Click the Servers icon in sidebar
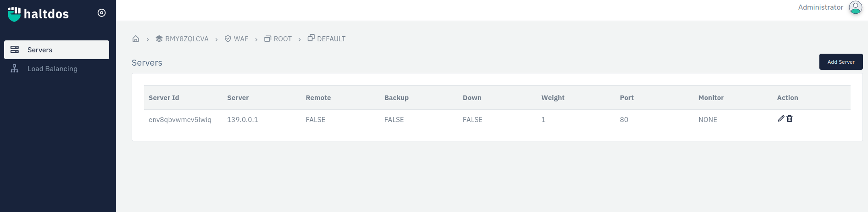Image resolution: width=868 pixels, height=212 pixels. [15, 50]
